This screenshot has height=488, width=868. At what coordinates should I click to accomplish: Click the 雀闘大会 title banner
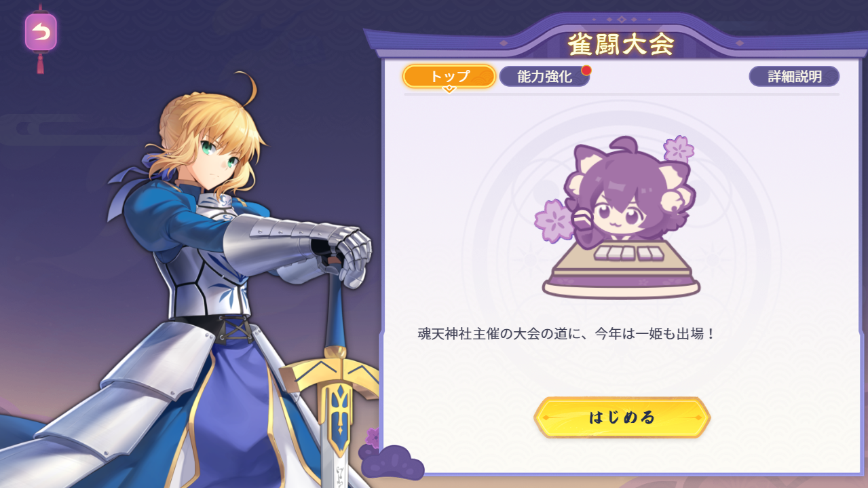pos(621,44)
